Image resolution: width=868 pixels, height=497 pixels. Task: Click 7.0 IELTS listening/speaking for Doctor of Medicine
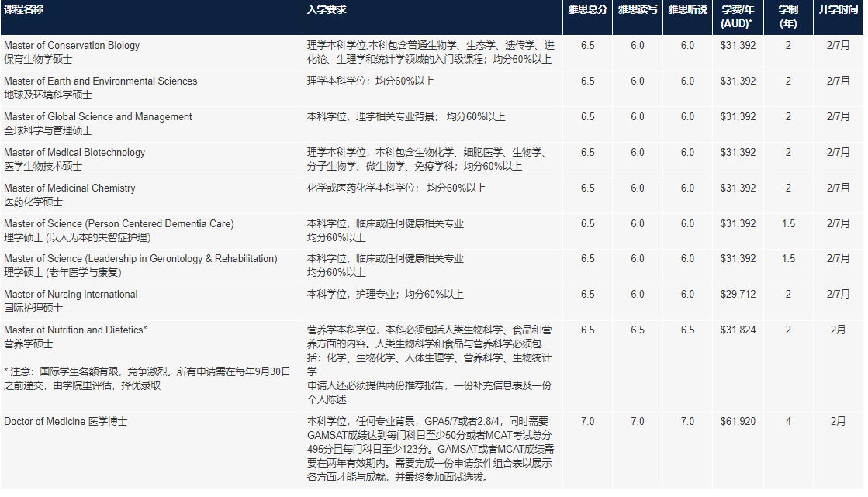click(x=687, y=422)
